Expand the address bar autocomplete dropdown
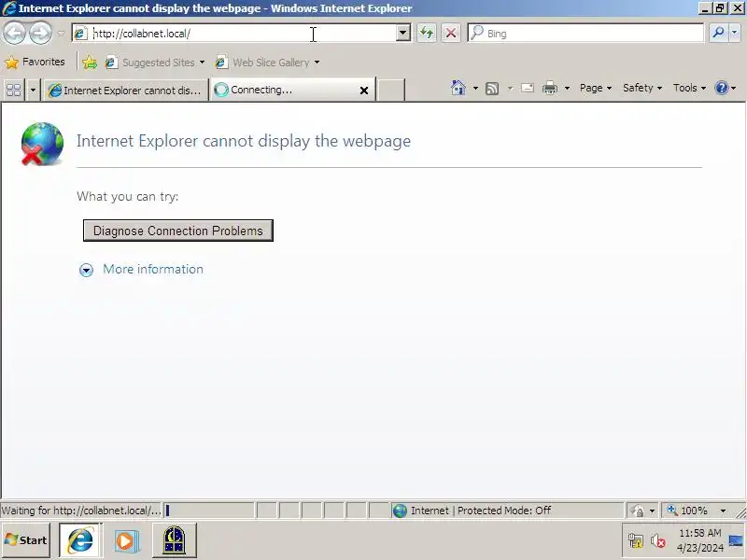Viewport: 747px width, 560px height. click(x=403, y=34)
